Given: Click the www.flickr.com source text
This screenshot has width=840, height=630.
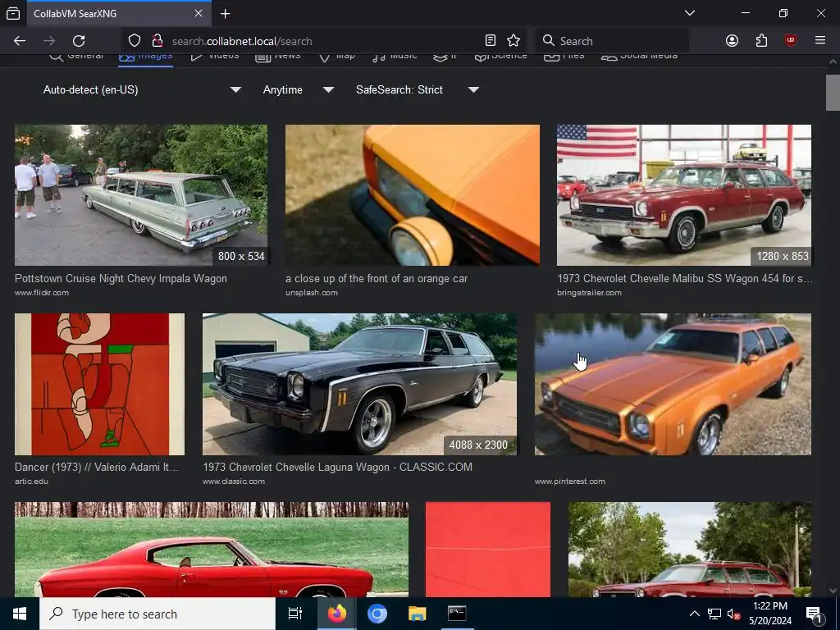Looking at the screenshot, I should tap(42, 293).
